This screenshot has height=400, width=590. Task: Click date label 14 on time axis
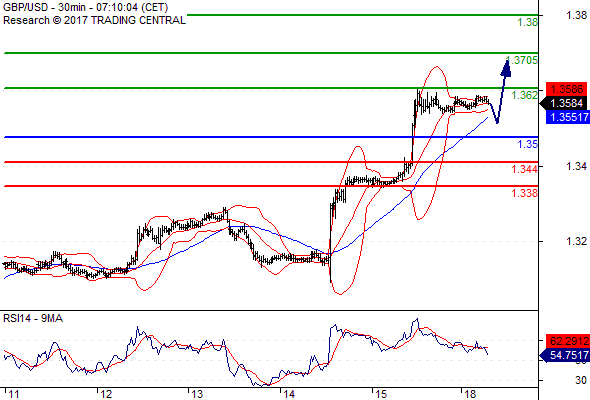click(289, 394)
